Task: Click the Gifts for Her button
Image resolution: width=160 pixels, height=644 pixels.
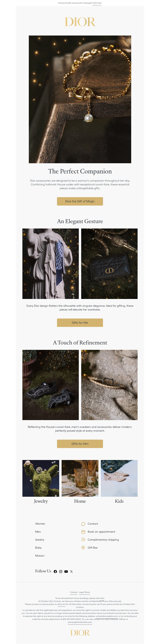Action: click(x=80, y=322)
